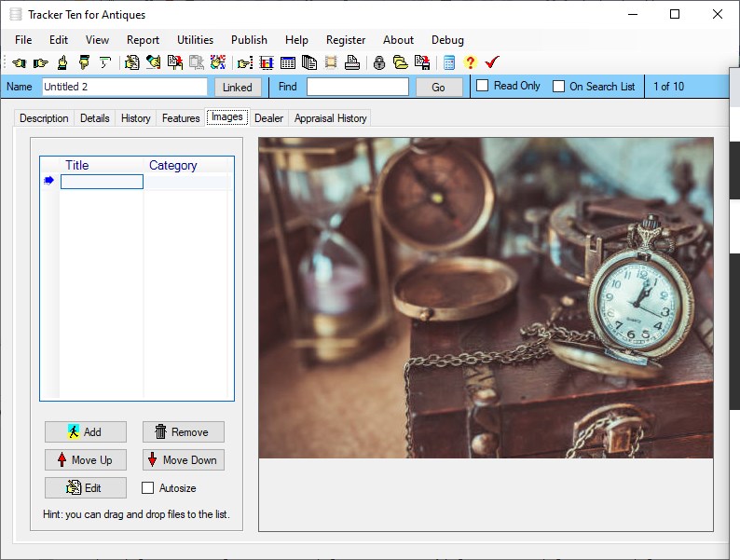Click the edit record icon with pencil on page
This screenshot has width=740, height=560.
131,62
